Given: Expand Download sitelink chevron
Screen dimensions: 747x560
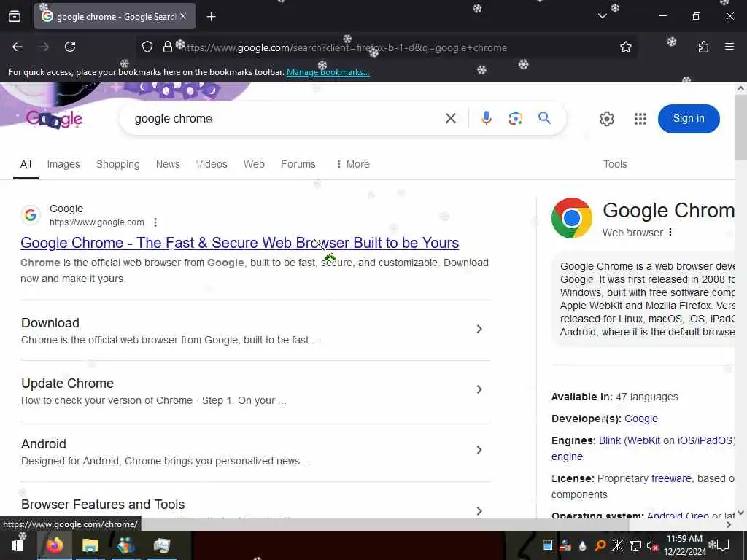Looking at the screenshot, I should pyautogui.click(x=479, y=329).
